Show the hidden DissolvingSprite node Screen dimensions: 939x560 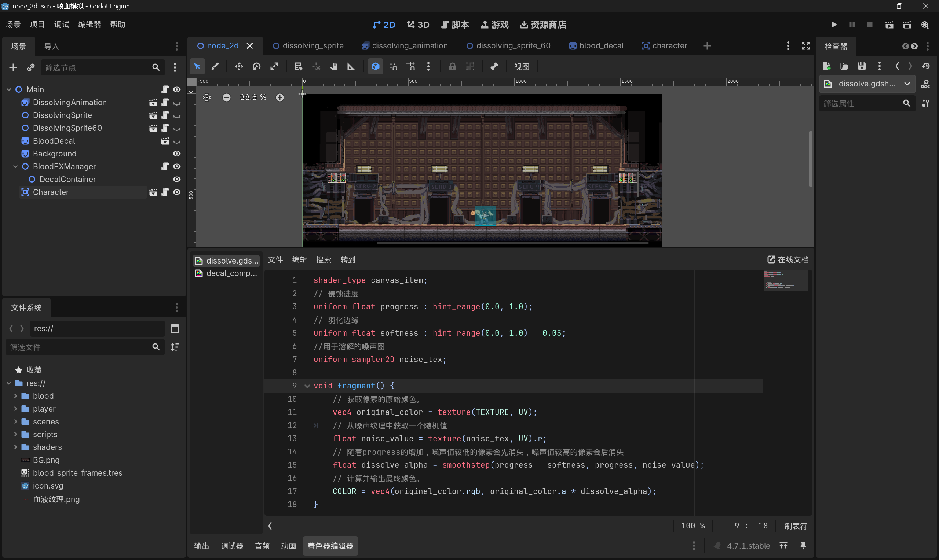(x=177, y=115)
